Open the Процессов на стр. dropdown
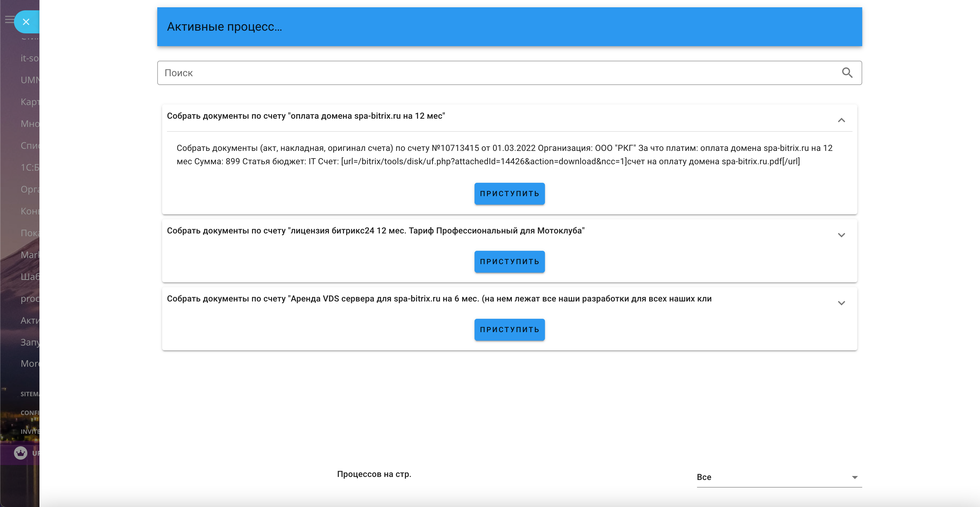 point(779,477)
